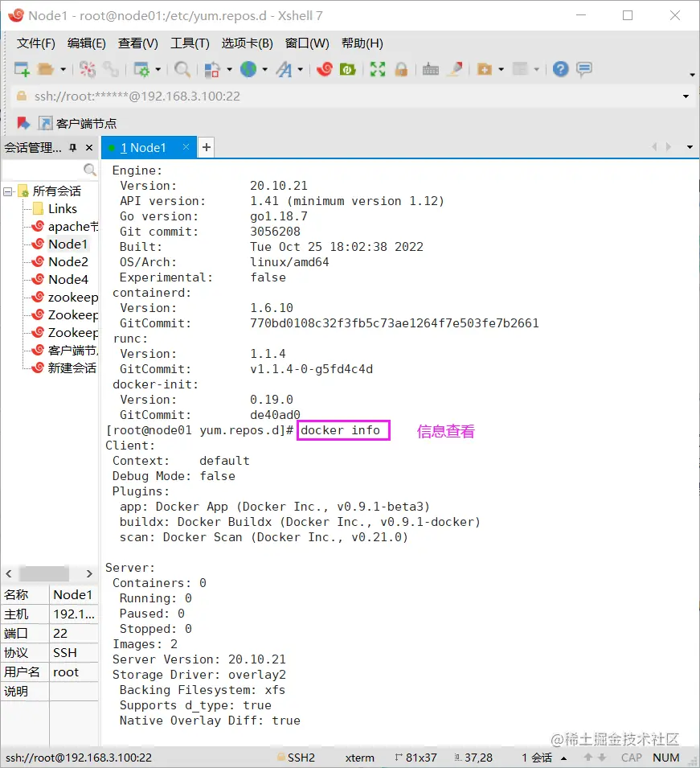Image resolution: width=700 pixels, height=768 pixels.
Task: Open the address bar history dropdown
Action: [x=686, y=97]
